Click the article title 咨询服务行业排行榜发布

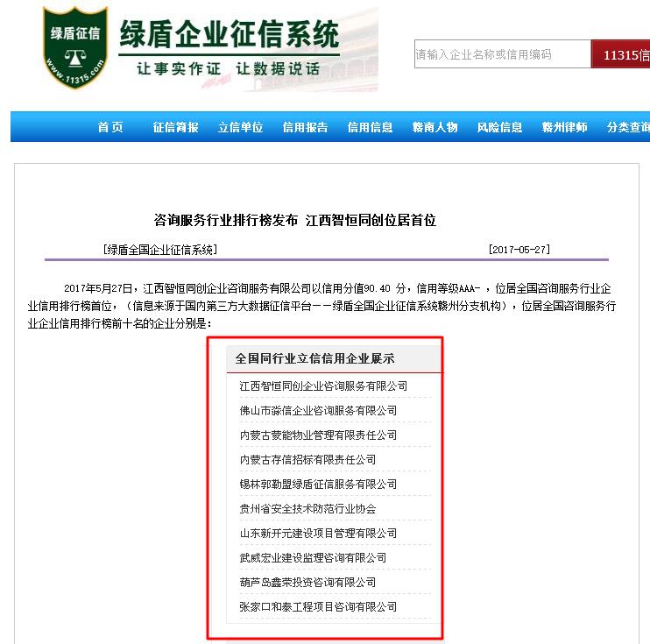click(x=225, y=220)
